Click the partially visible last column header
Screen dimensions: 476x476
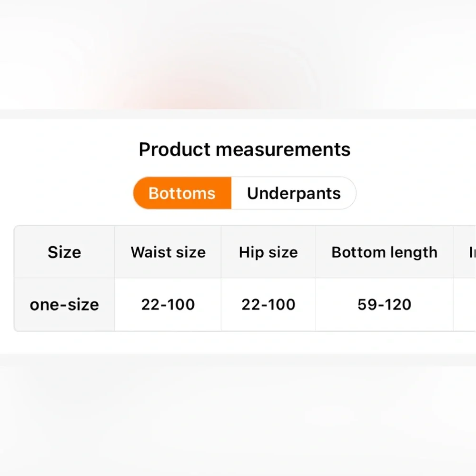click(465, 252)
